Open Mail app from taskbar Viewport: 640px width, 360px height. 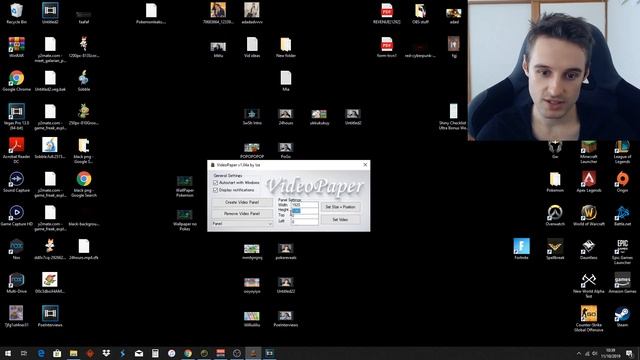(x=139, y=353)
